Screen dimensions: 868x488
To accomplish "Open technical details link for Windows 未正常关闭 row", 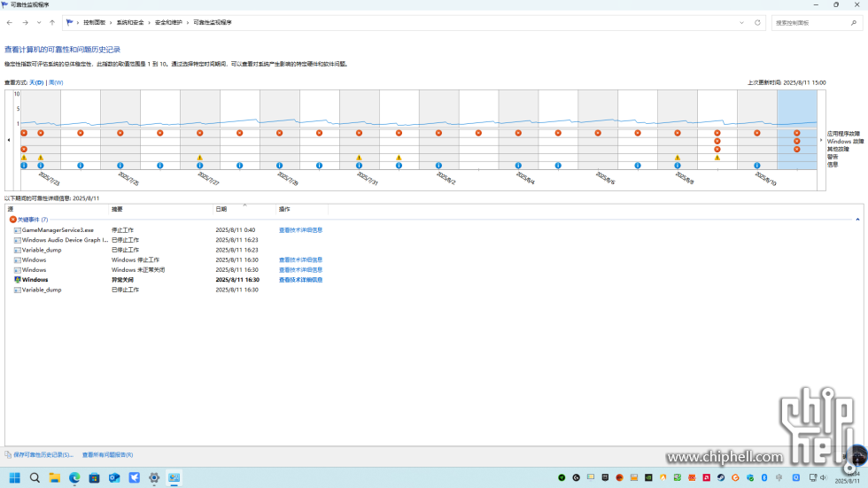I will [x=300, y=270].
